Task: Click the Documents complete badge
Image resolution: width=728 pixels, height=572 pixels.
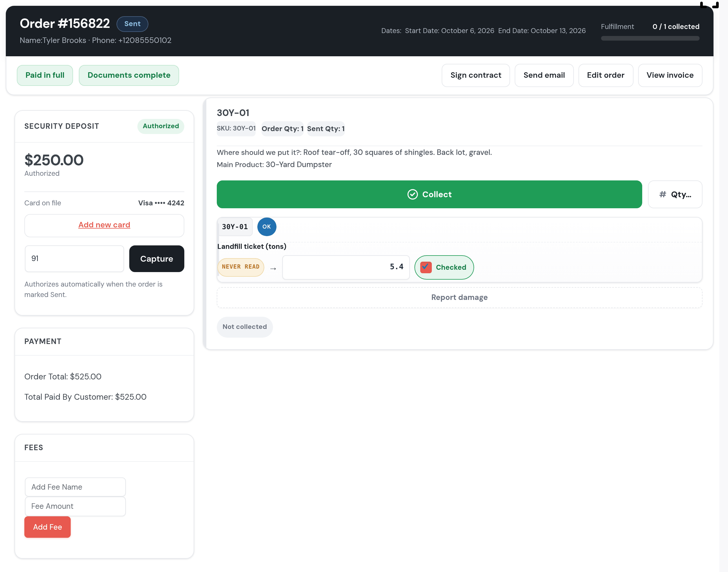Action: click(129, 75)
